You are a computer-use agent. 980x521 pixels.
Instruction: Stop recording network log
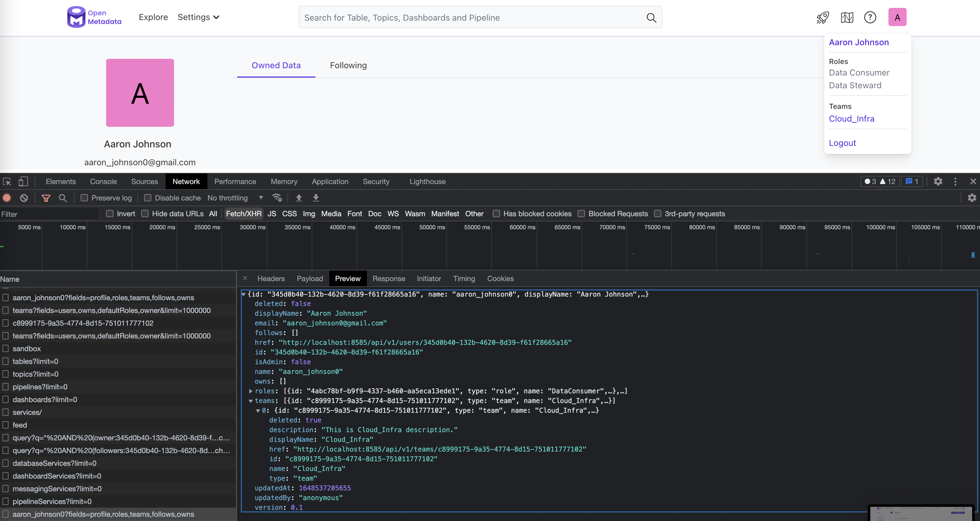pos(7,198)
